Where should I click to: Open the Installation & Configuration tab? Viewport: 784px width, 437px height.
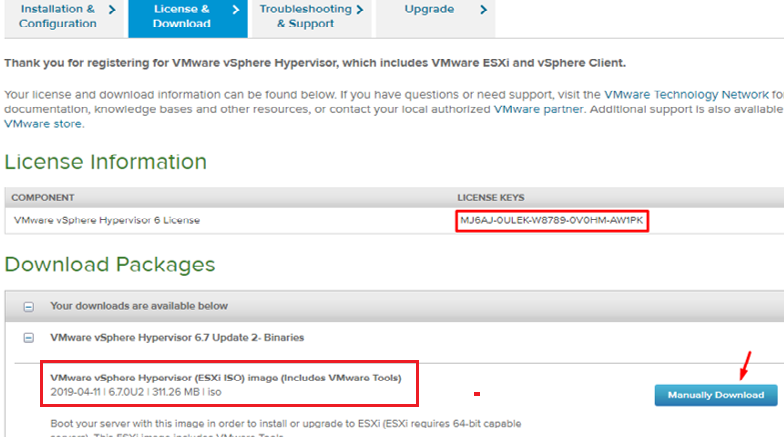pyautogui.click(x=64, y=18)
